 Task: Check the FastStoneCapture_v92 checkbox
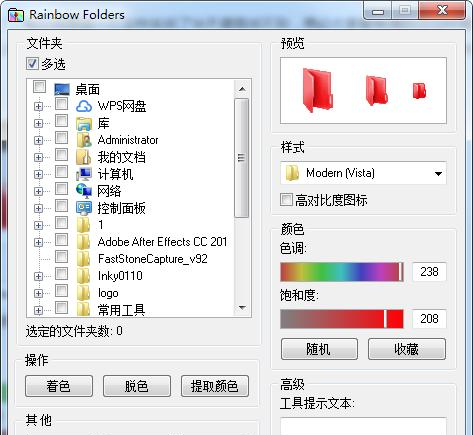click(x=61, y=256)
